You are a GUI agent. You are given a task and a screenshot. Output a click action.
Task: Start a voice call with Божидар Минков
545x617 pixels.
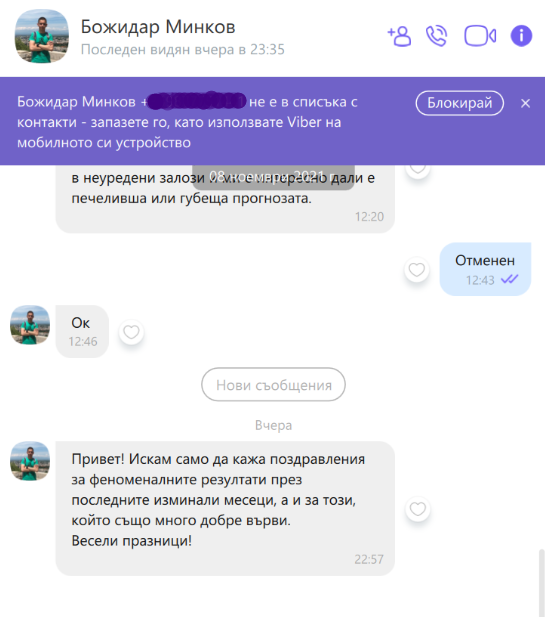point(437,36)
